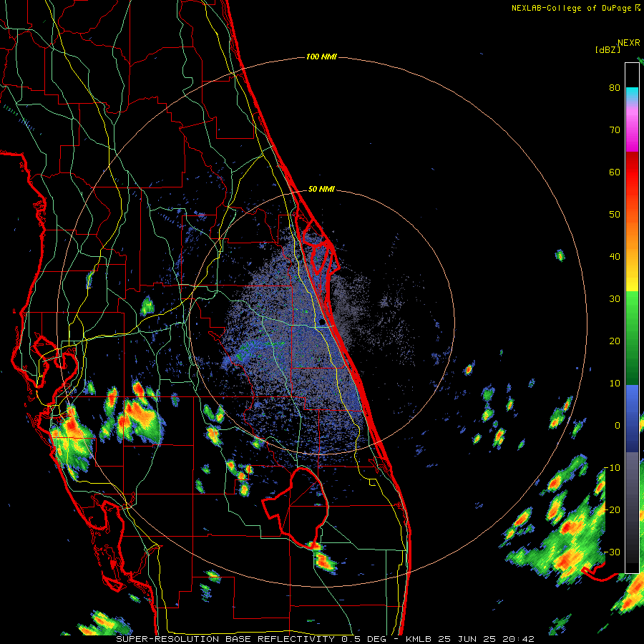The height and width of the screenshot is (644, 644).
Task: Click the 60 value on the dBZ scale
Action: pyautogui.click(x=615, y=172)
